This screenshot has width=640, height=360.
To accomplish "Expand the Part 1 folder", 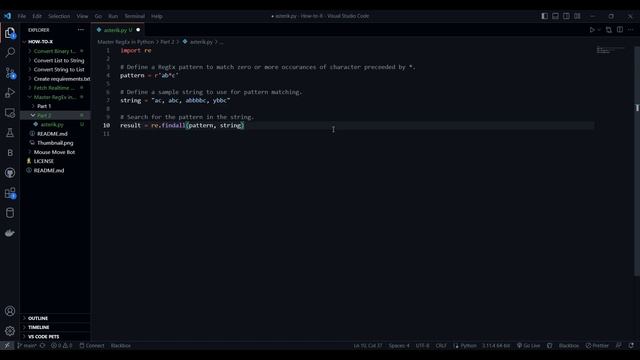I will pyautogui.click(x=55, y=106).
